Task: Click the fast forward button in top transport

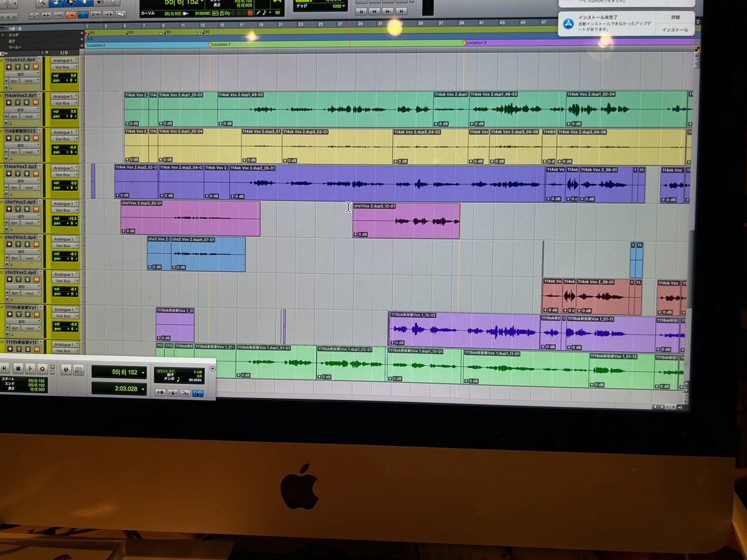Action: pos(388,12)
